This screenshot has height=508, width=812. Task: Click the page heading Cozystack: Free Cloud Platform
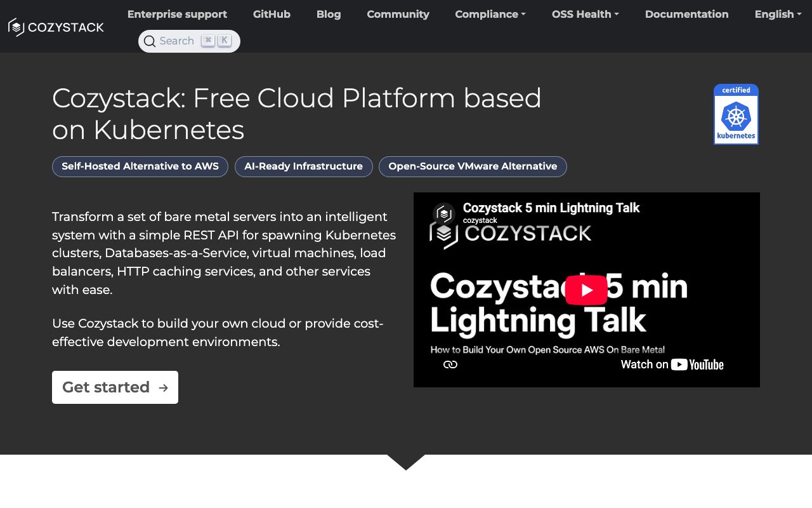coord(297,114)
